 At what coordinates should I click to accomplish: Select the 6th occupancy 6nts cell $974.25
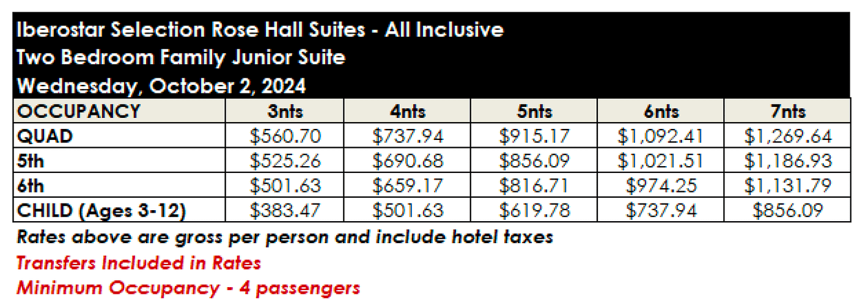(660, 186)
